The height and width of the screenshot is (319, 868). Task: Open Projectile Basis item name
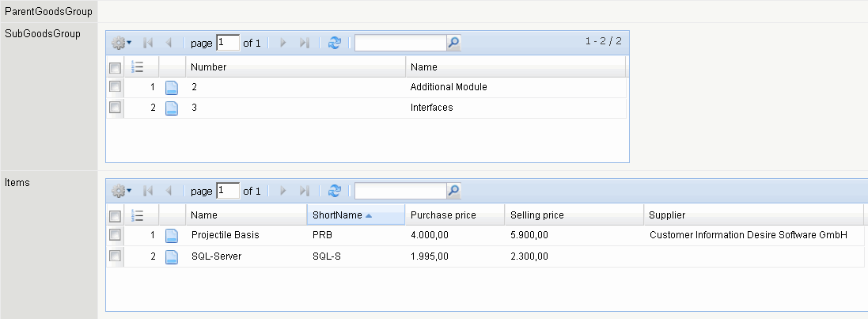(225, 235)
